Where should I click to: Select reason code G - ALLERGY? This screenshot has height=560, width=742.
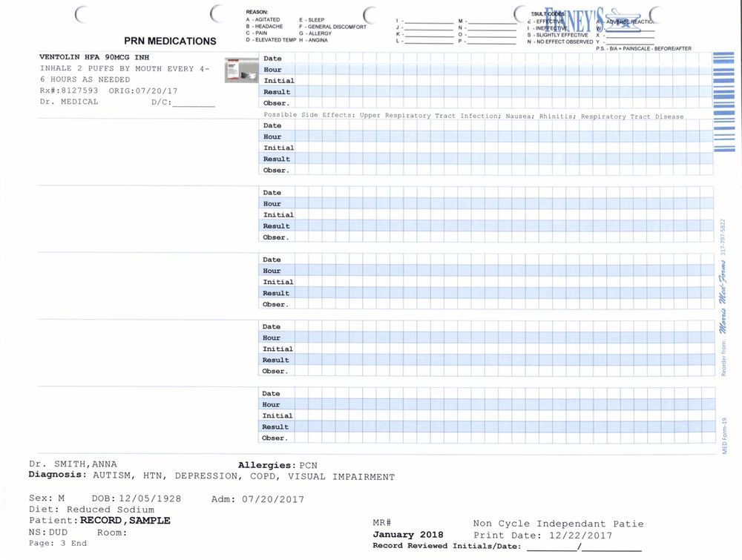(315, 33)
